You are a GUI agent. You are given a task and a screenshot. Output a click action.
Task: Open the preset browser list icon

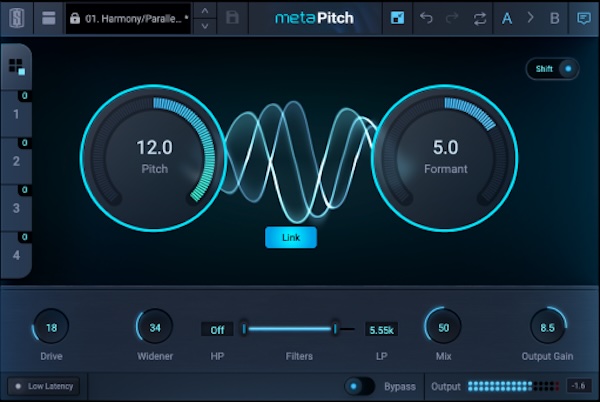tap(49, 18)
